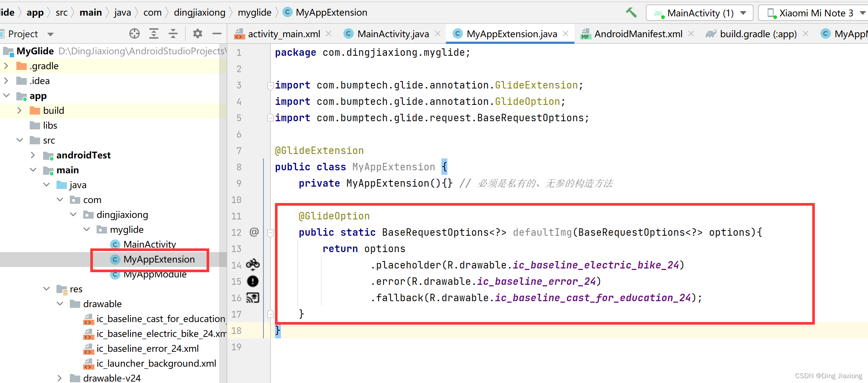Collapse the dingjiaxiong package arrow
The width and height of the screenshot is (868, 383).
pos(73,215)
